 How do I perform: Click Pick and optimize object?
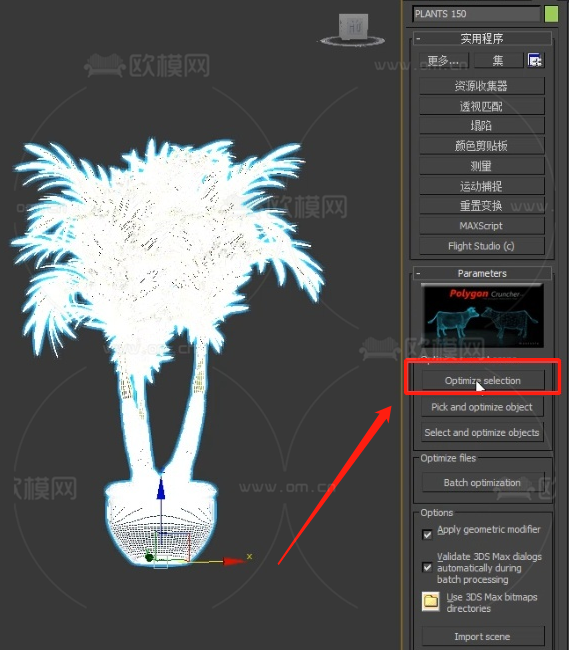coord(482,407)
